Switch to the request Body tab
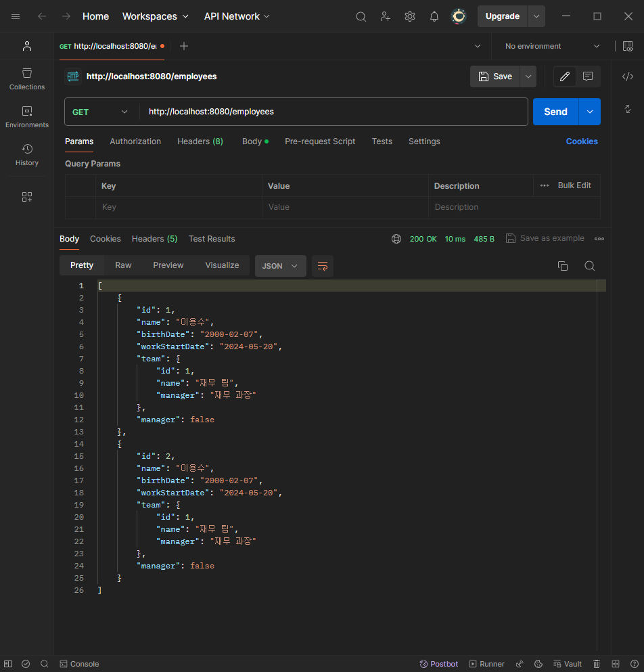Screen dimensions: 644x672 (255, 141)
